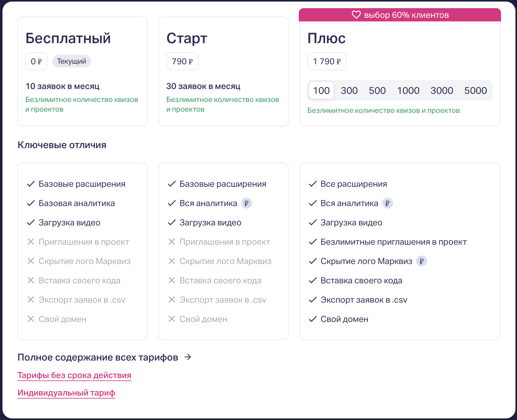Switch to 1000 requests tier
Viewport: 517px width, 420px height.
click(408, 91)
